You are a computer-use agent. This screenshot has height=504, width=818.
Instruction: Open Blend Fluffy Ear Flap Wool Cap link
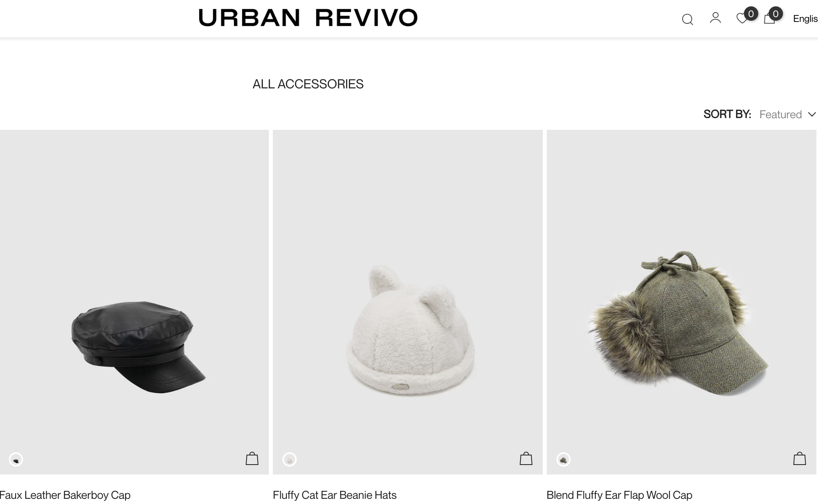619,495
